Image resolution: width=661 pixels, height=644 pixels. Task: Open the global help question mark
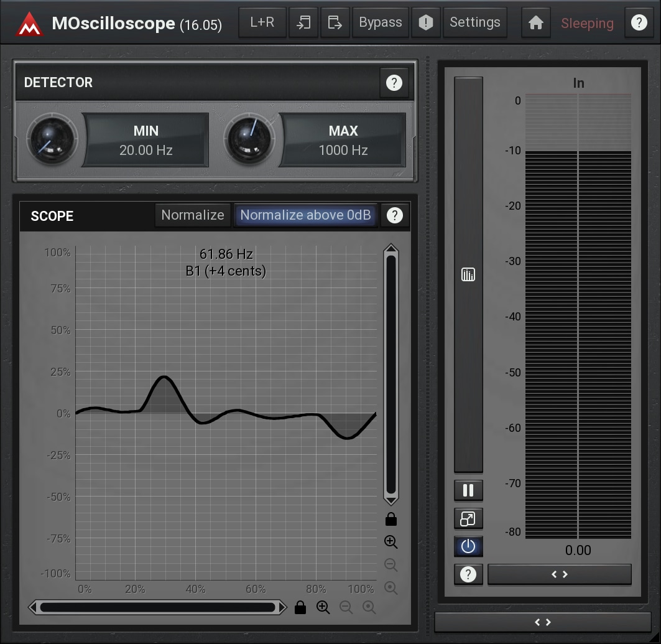tap(639, 22)
